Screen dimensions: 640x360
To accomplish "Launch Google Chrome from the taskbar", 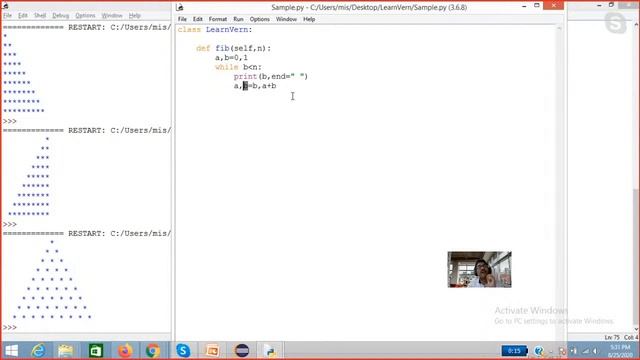I will (x=153, y=351).
